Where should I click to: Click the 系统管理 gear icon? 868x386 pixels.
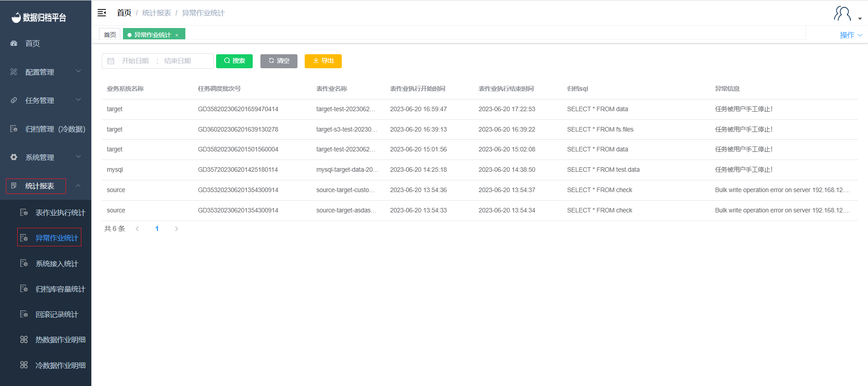[x=14, y=157]
